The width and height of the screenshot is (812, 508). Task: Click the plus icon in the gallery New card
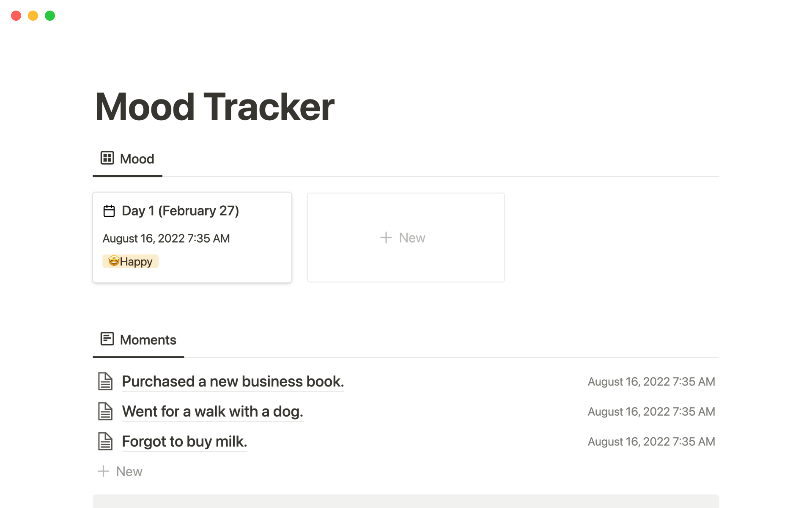click(386, 237)
